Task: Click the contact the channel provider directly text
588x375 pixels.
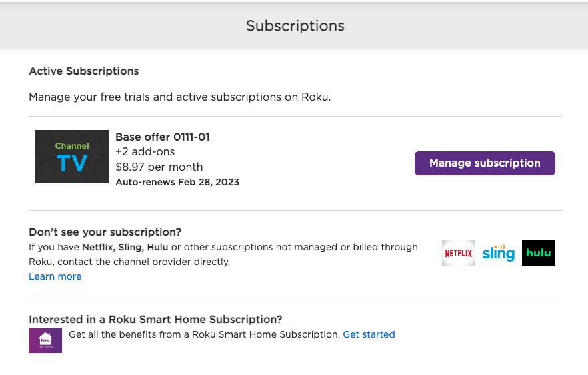Action: [145, 262]
